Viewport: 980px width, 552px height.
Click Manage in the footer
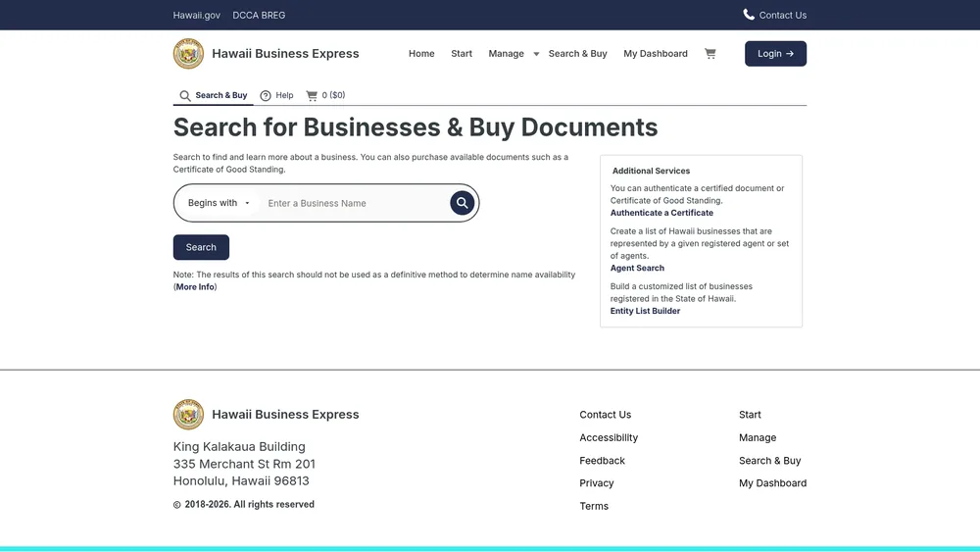pyautogui.click(x=758, y=437)
